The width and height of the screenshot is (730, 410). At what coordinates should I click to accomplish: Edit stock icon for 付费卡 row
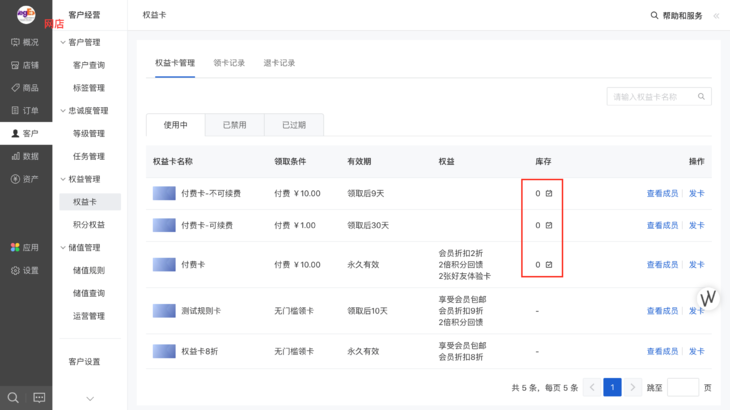pos(549,265)
